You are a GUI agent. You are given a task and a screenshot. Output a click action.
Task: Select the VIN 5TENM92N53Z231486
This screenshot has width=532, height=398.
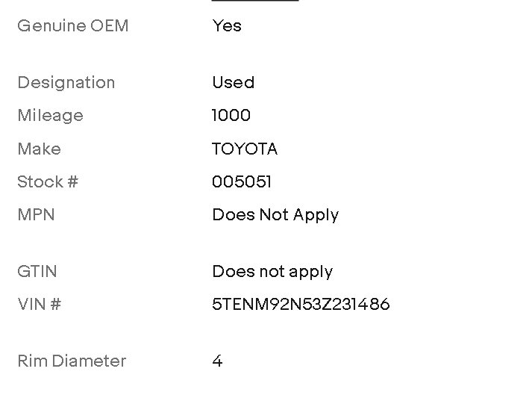301,304
